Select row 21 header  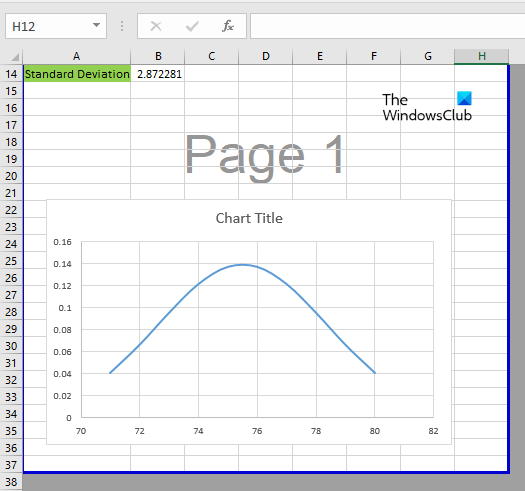[x=11, y=193]
